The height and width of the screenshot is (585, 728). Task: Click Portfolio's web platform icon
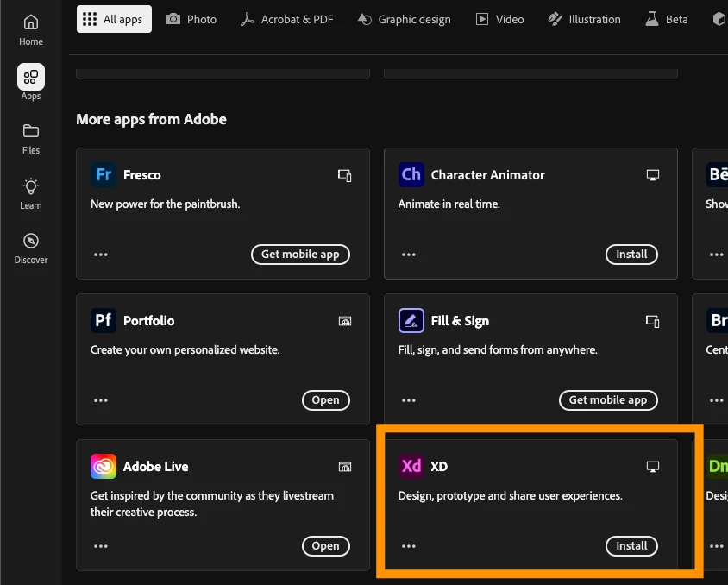(x=345, y=321)
